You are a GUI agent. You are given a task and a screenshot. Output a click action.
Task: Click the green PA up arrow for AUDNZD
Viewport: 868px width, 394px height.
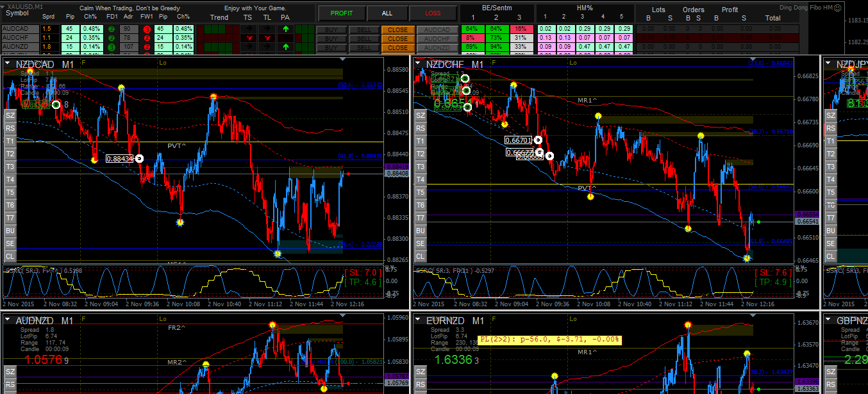coord(285,47)
